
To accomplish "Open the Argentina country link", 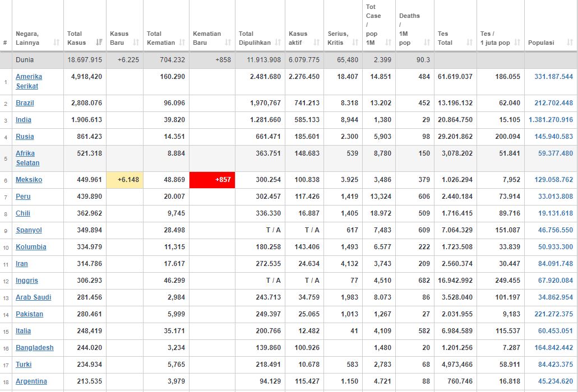I will tap(31, 381).
